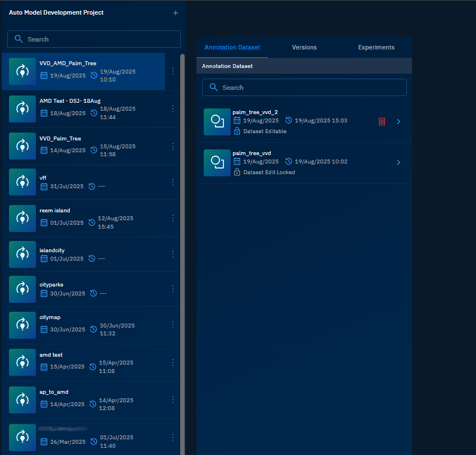Viewport: 476px width, 455px height.
Task: Open three-dot menu for cityparks project
Action: 173,289
